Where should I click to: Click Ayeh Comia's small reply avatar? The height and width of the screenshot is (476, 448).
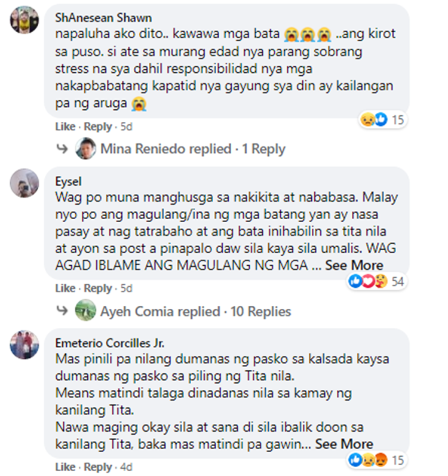(85, 310)
